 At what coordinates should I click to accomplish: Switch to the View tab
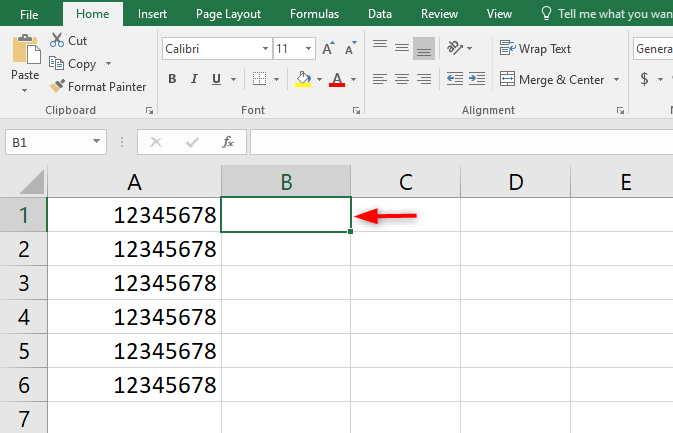click(499, 14)
